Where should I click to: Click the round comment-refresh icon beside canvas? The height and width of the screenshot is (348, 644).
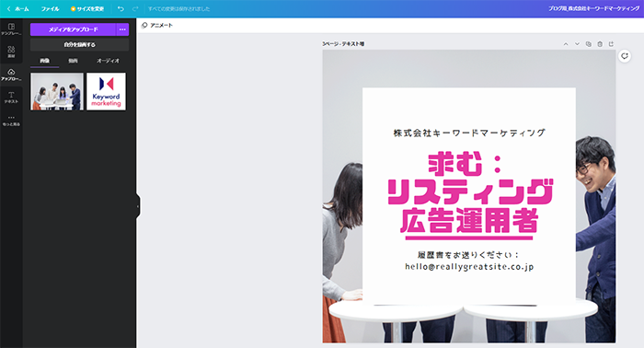[x=625, y=56]
